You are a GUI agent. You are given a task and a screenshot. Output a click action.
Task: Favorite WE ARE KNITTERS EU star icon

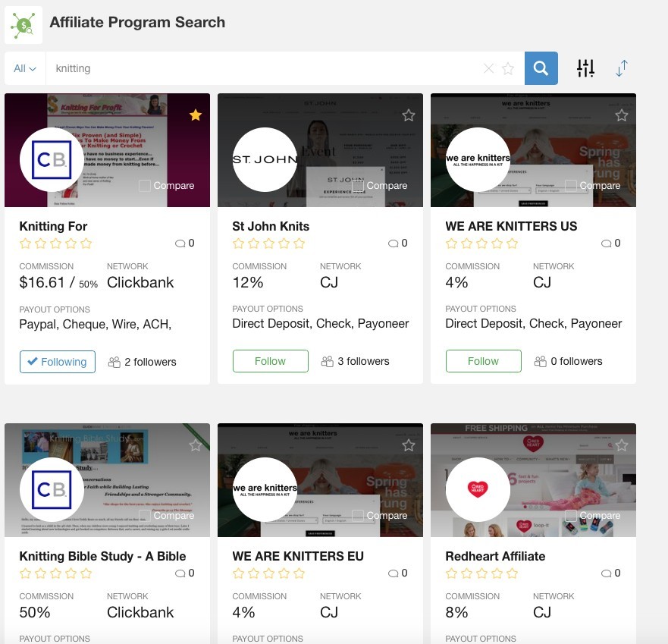coord(409,445)
